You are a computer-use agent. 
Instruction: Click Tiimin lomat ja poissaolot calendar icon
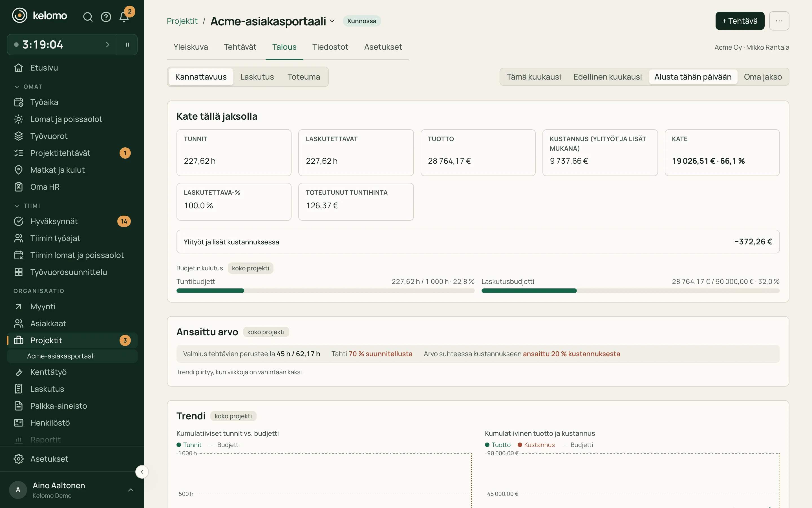tap(18, 255)
